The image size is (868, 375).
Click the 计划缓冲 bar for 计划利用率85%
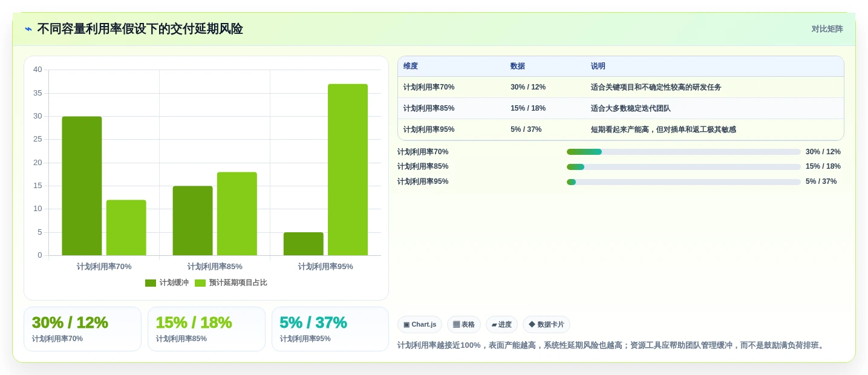point(192,221)
